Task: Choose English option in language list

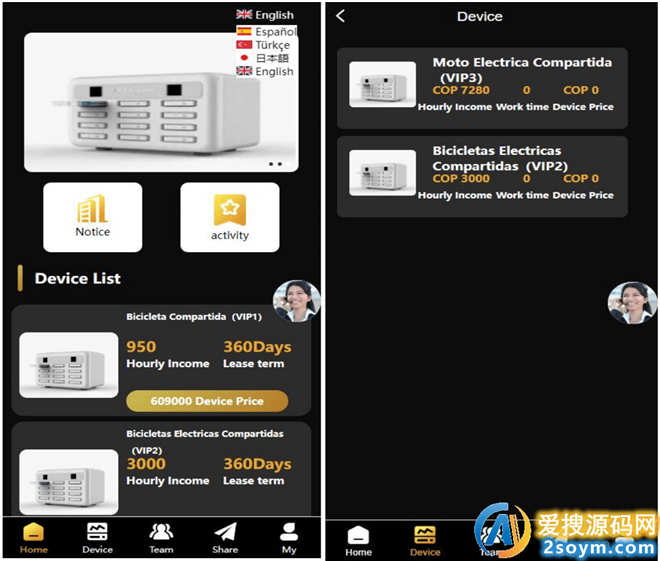Action: pyautogui.click(x=265, y=71)
